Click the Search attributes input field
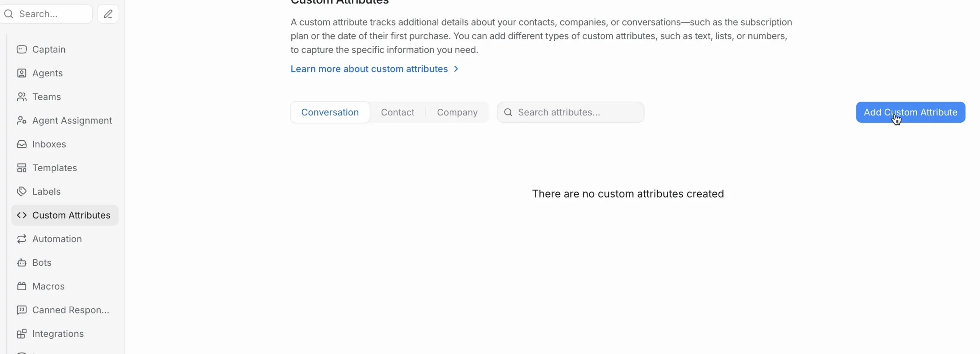Viewport: 980px width, 354px height. (x=570, y=112)
